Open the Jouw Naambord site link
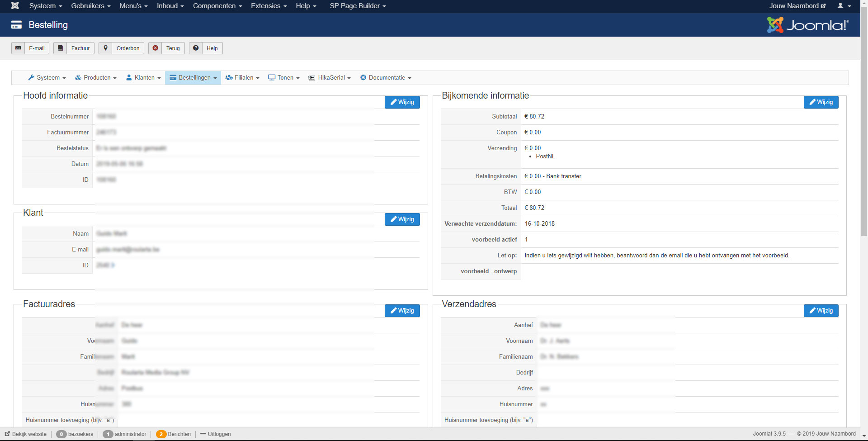Screen dimensions: 868x441 [x=797, y=6]
